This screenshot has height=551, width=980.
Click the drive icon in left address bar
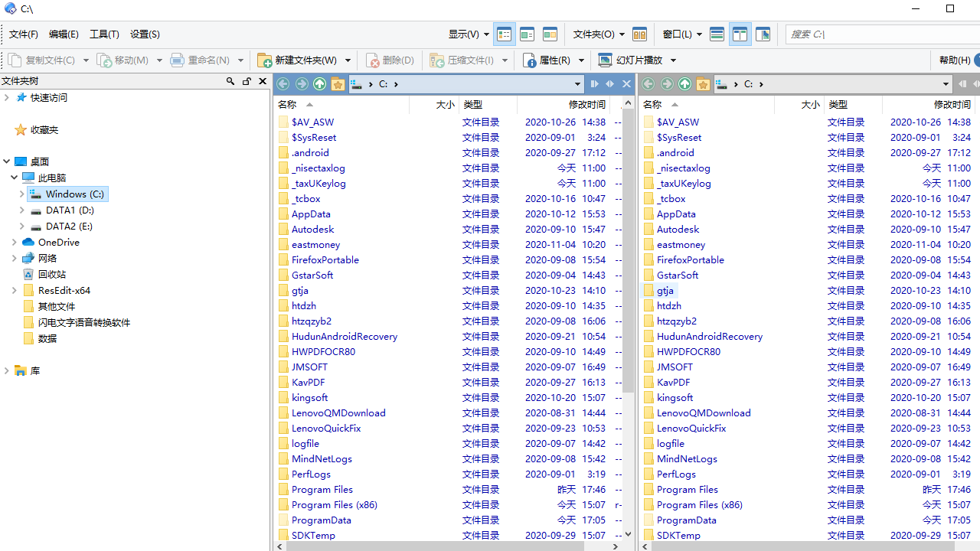point(356,84)
